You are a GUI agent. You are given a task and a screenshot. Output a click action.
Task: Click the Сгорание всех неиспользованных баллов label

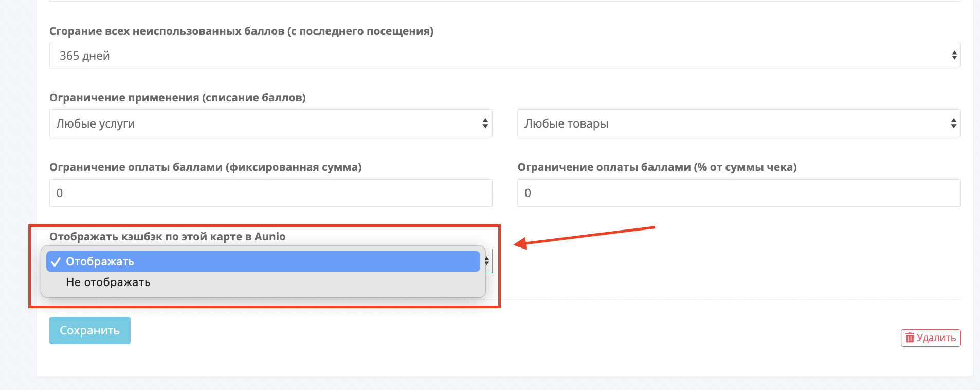pyautogui.click(x=241, y=31)
